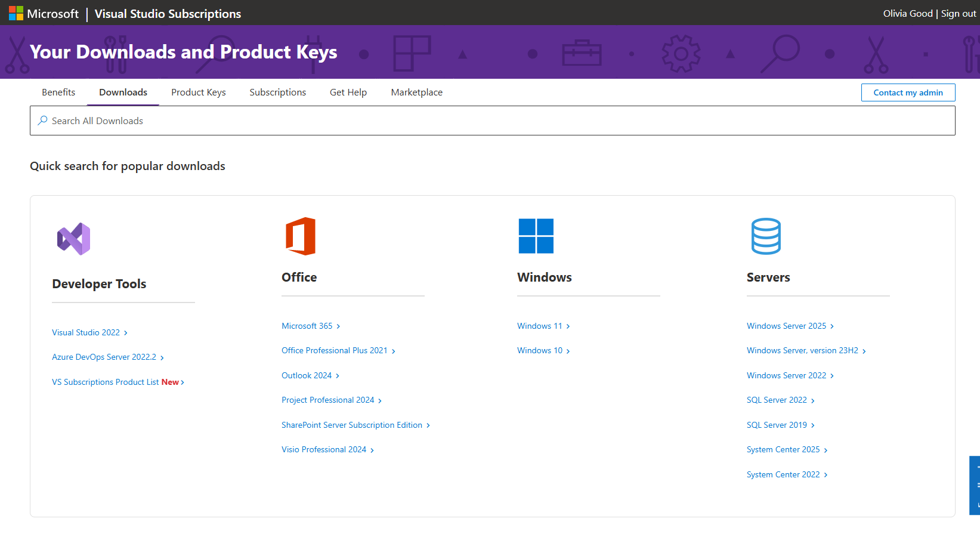Select the Downloads tab
980x537 pixels.
[123, 92]
